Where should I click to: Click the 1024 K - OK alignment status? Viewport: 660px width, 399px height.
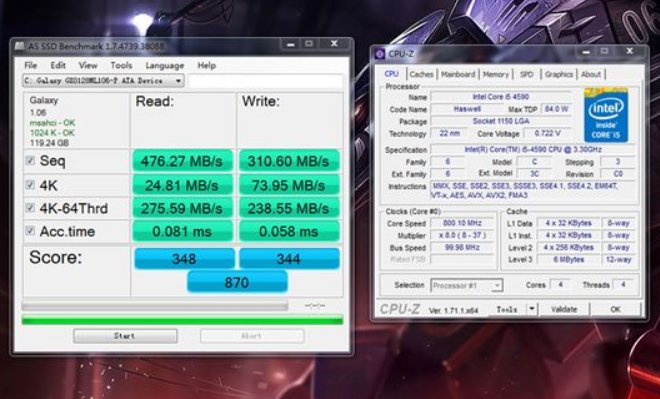[52, 133]
